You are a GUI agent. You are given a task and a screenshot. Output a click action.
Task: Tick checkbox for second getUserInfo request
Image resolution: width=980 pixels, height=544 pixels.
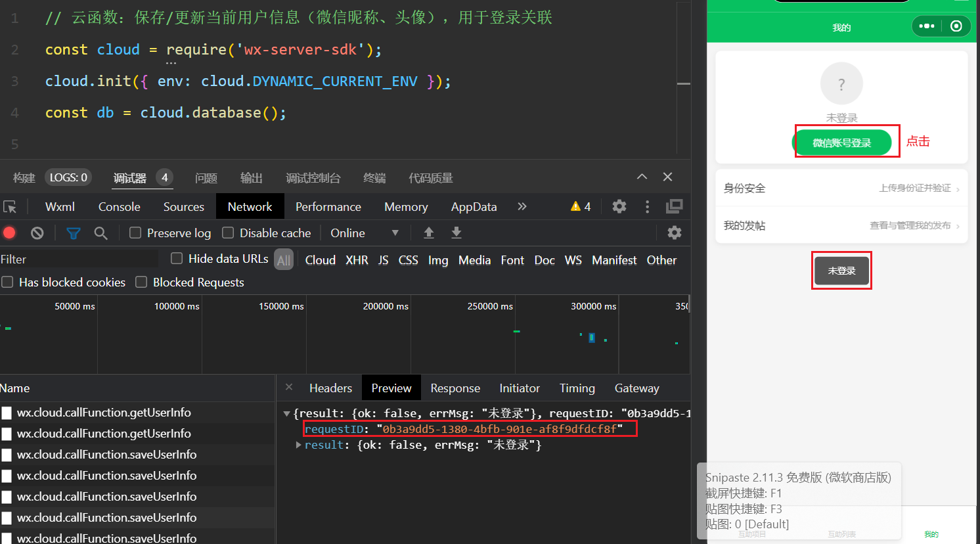click(7, 434)
